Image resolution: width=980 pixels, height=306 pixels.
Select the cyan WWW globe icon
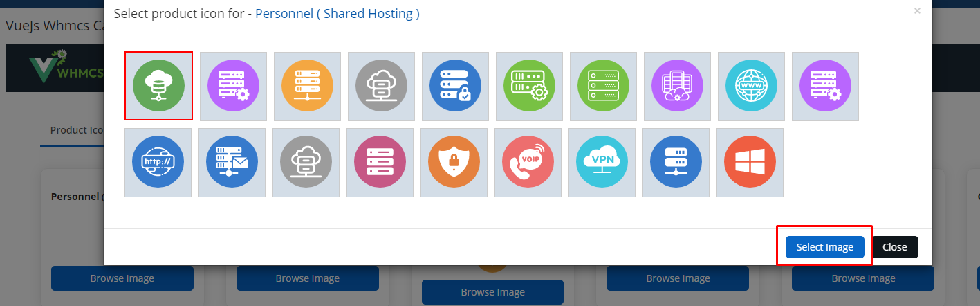click(752, 87)
